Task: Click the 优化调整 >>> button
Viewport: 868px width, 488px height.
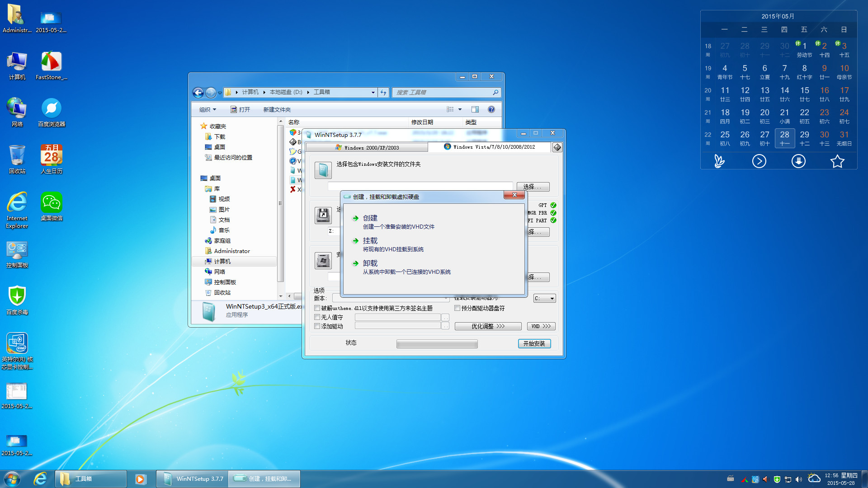Action: click(x=488, y=326)
